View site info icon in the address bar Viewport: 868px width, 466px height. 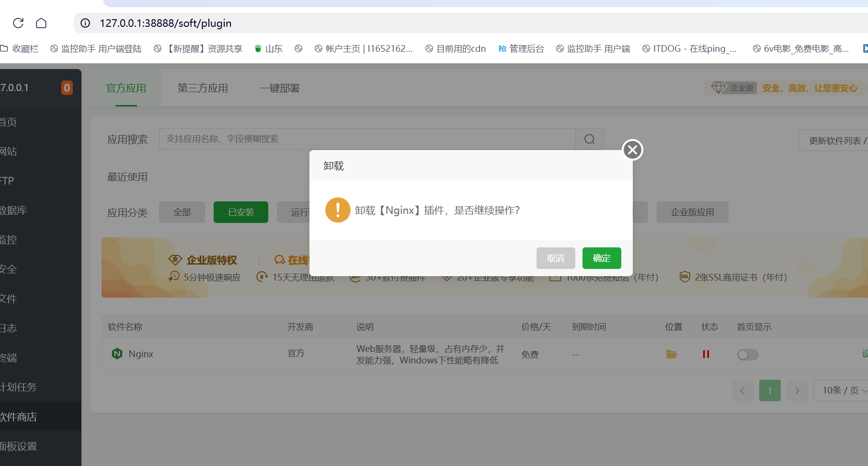85,23
